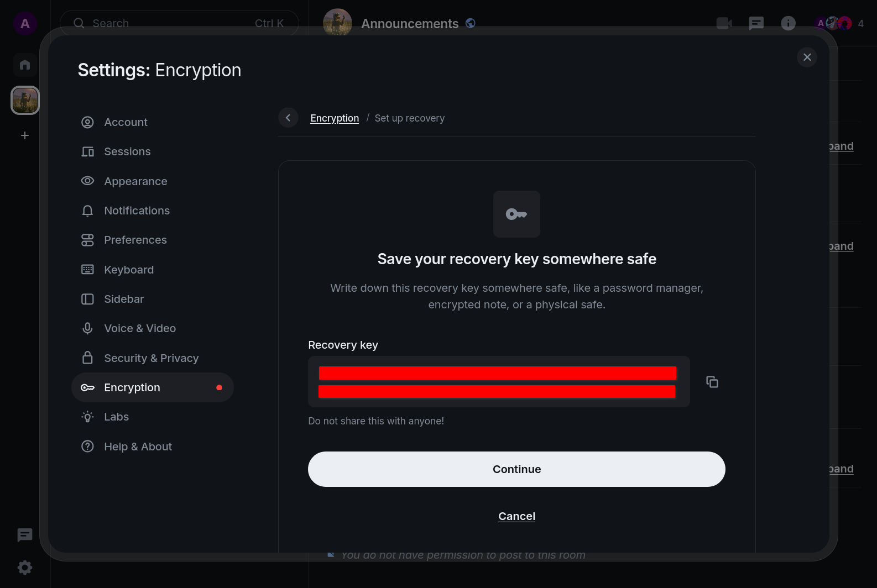Open Voice & Video settings
This screenshot has height=588, width=877.
(140, 328)
